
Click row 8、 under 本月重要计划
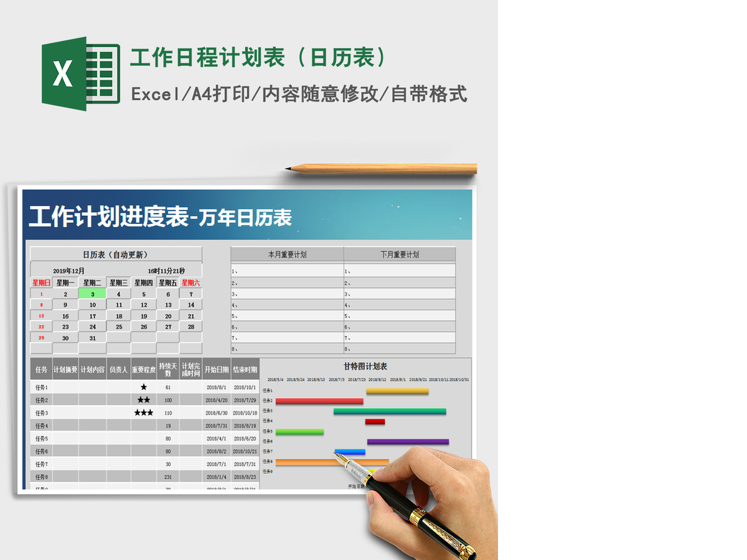[287, 349]
